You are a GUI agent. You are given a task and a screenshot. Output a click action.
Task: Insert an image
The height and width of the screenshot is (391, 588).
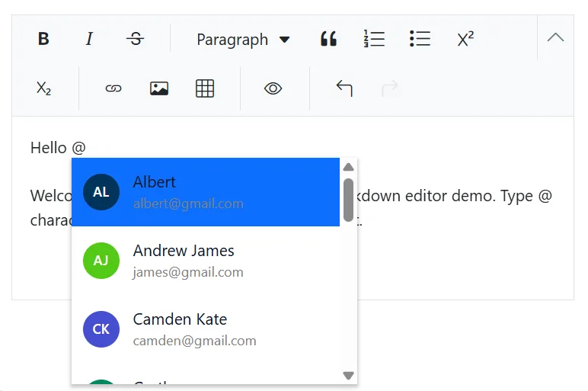(159, 88)
